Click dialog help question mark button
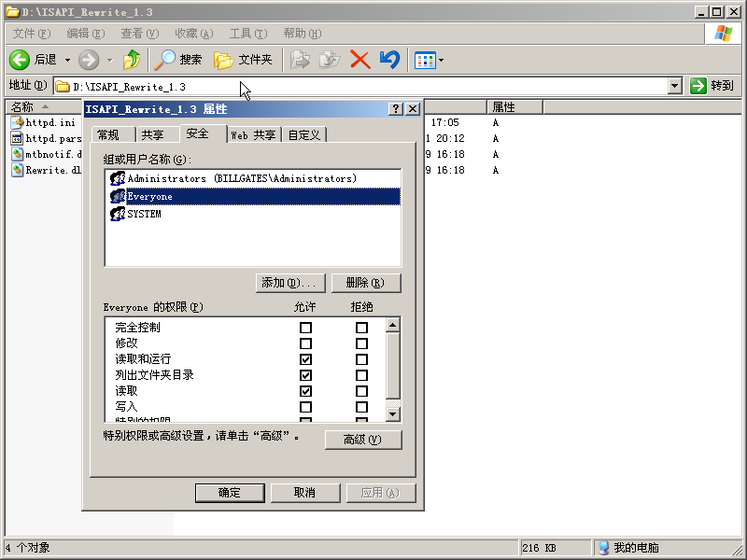The height and width of the screenshot is (560, 747). coord(395,109)
